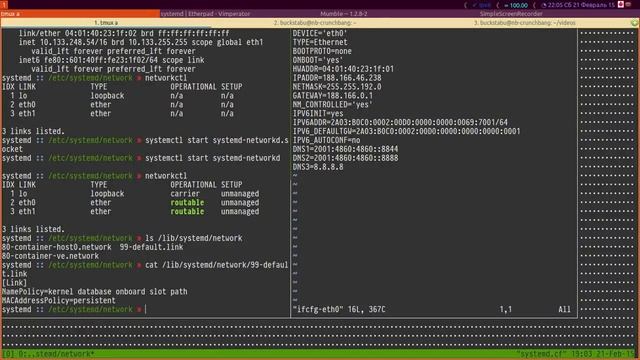The image size is (640, 360).
Task: Click the line 'IPV6INIT=yes'
Action: tap(318, 113)
